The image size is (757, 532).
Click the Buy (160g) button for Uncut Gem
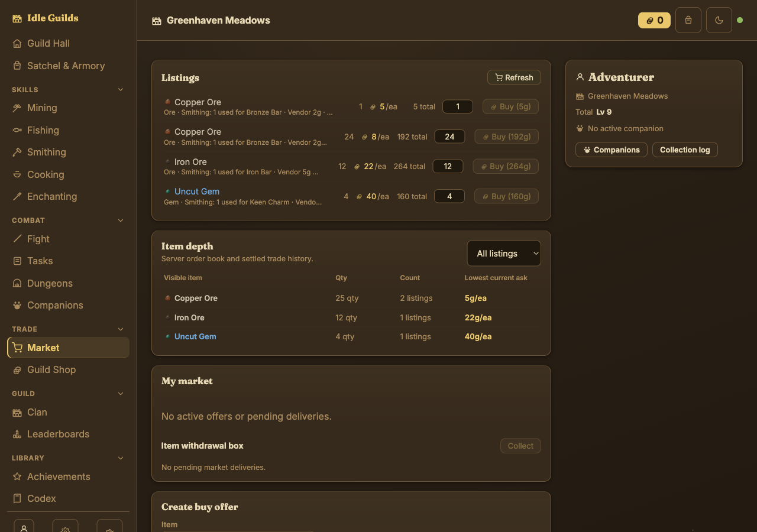point(507,196)
